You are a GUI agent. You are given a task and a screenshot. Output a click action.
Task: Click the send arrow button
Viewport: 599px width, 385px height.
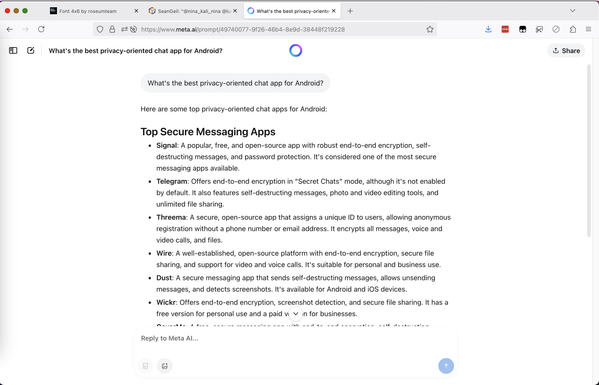(446, 366)
